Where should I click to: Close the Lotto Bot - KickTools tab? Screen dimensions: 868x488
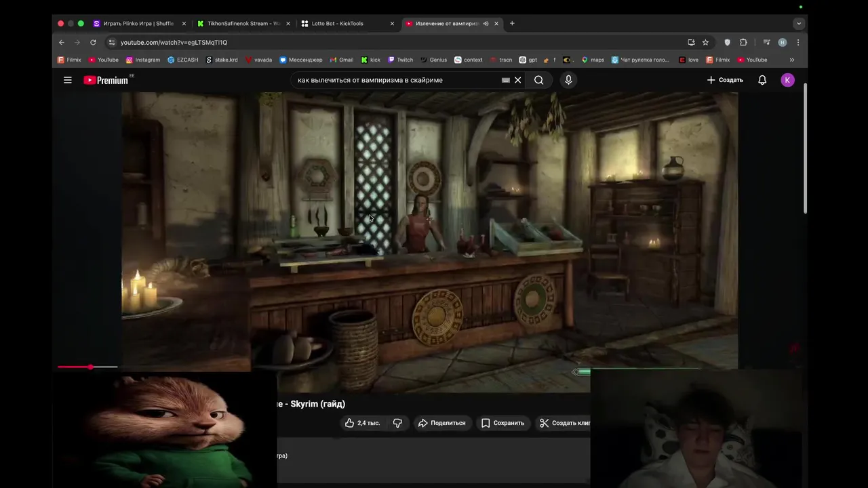click(x=392, y=23)
